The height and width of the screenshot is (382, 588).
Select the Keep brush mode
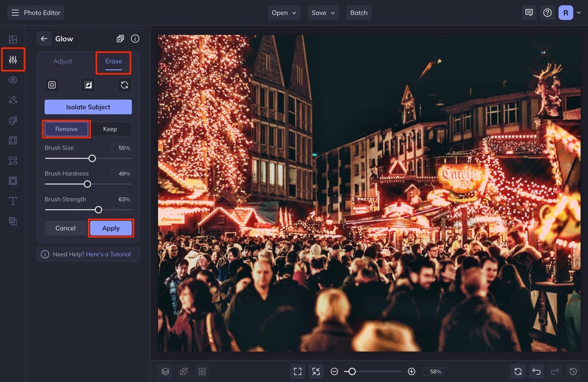pyautogui.click(x=110, y=129)
